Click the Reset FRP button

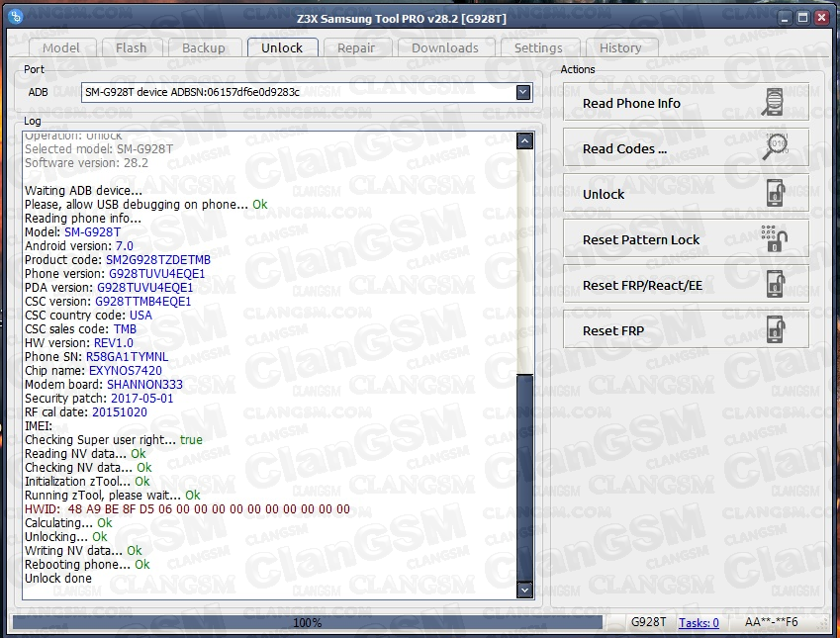click(686, 330)
